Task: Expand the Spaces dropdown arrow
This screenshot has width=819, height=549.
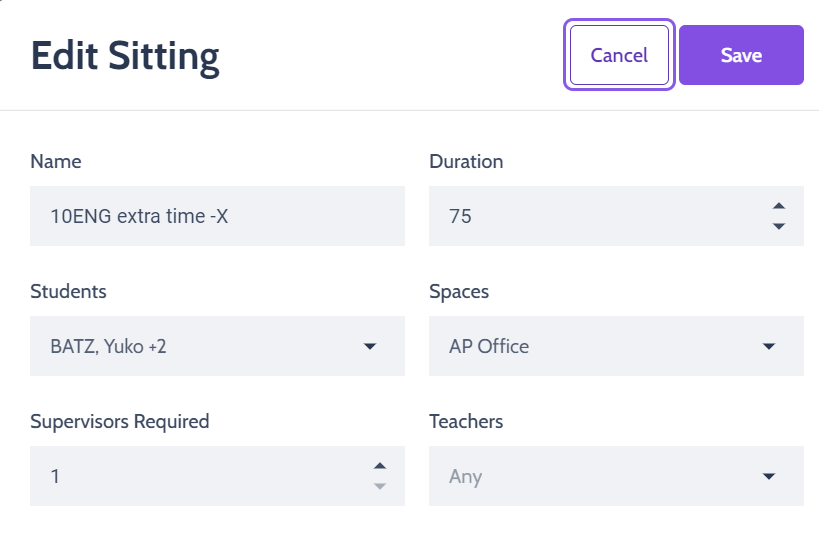Action: point(769,346)
